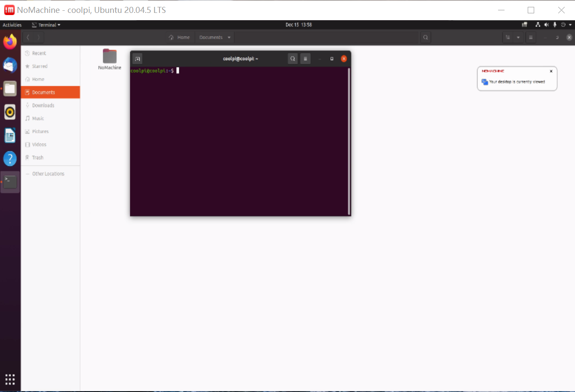Close the terminal window
The width and height of the screenshot is (575, 392).
[x=344, y=59]
